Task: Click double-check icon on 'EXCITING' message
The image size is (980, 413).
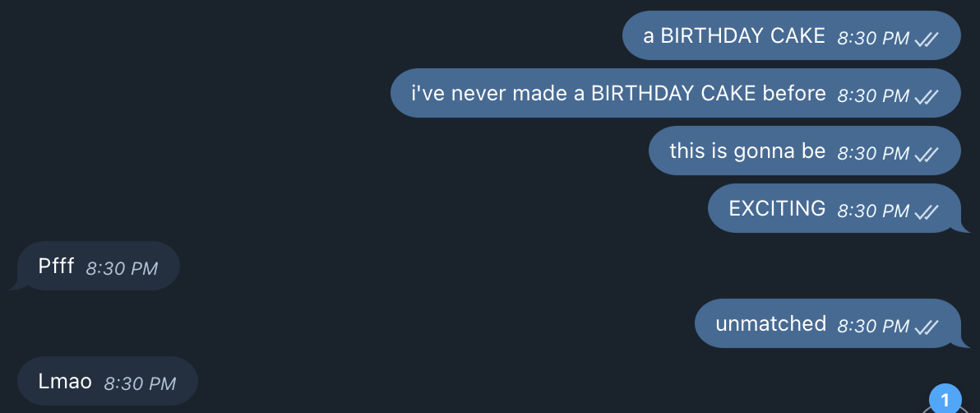Action: click(x=927, y=211)
